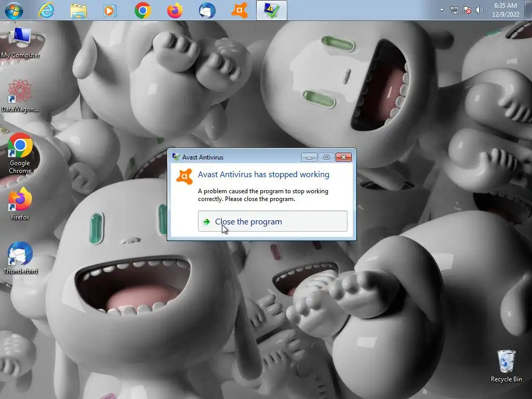Open Windows Media Player from taskbar

tap(110, 11)
